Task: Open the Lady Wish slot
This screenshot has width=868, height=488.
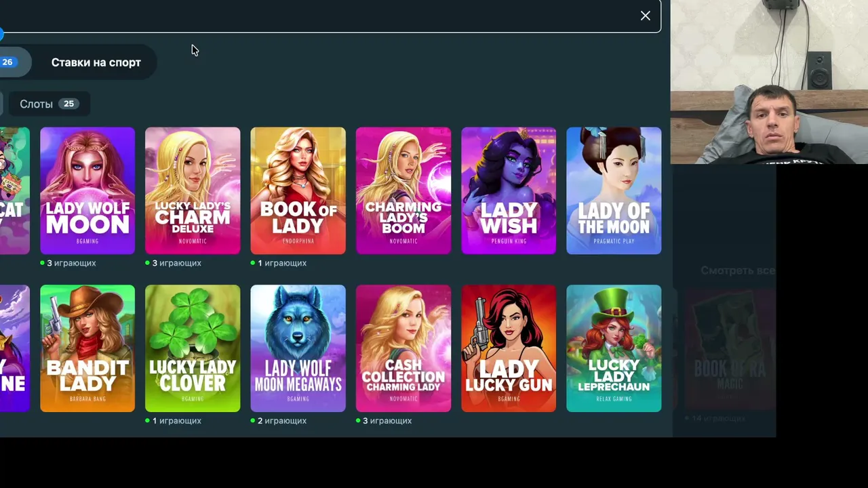Action: tap(509, 190)
